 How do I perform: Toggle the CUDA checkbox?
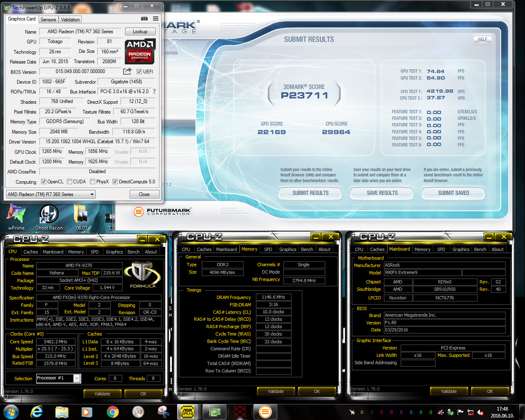pyautogui.click(x=70, y=181)
